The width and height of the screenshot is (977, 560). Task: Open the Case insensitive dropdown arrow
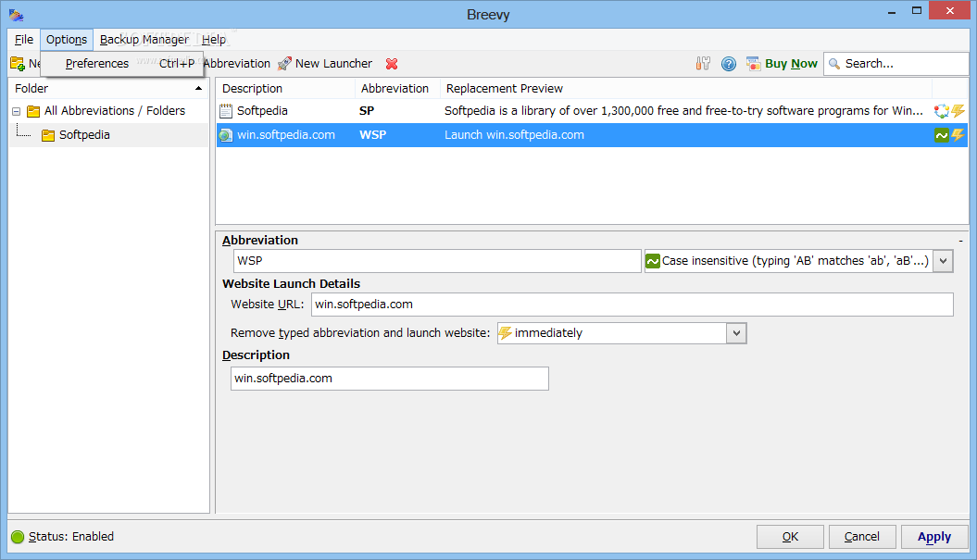[944, 261]
